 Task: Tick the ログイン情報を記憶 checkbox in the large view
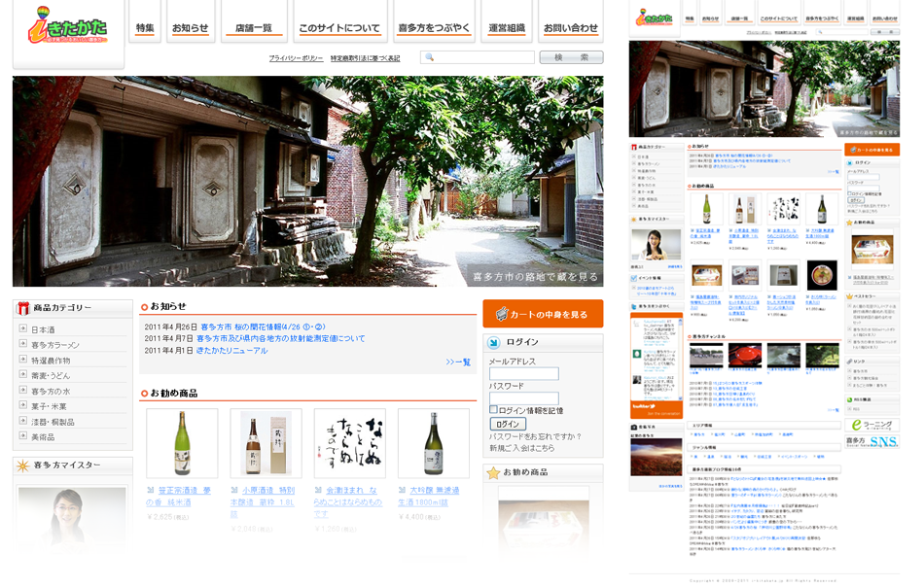(x=493, y=409)
